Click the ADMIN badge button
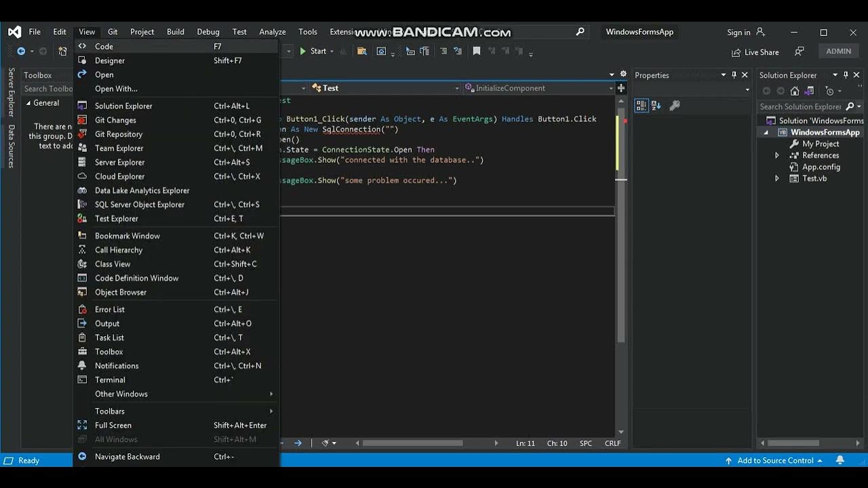868x488 pixels. point(838,51)
